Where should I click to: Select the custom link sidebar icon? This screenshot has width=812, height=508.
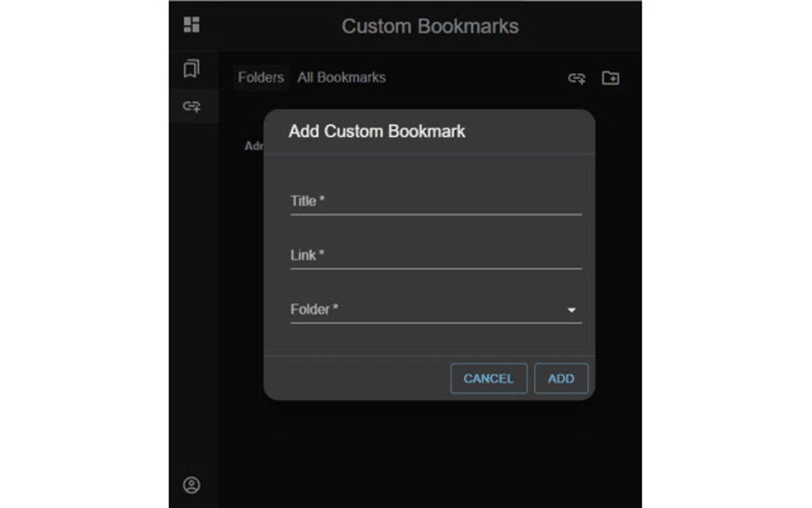tap(192, 105)
